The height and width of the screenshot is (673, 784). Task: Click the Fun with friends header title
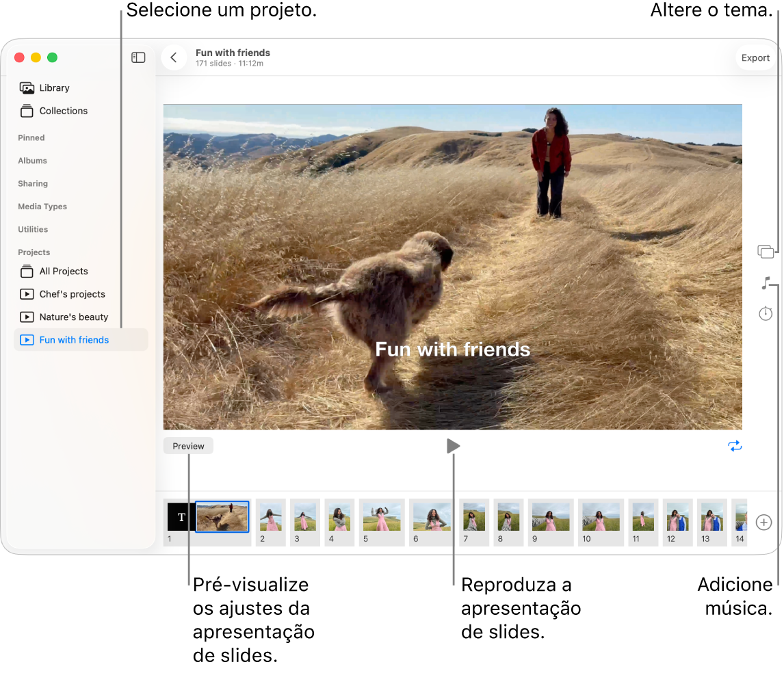point(233,53)
